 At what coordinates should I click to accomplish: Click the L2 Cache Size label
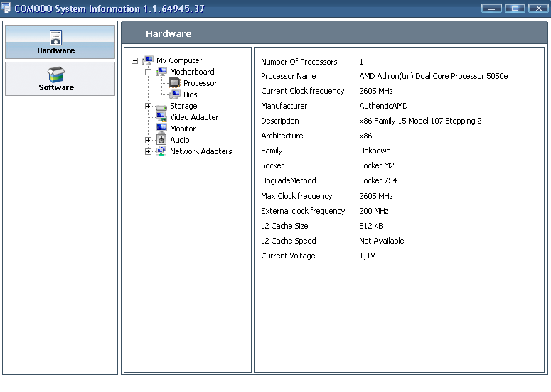coord(284,226)
